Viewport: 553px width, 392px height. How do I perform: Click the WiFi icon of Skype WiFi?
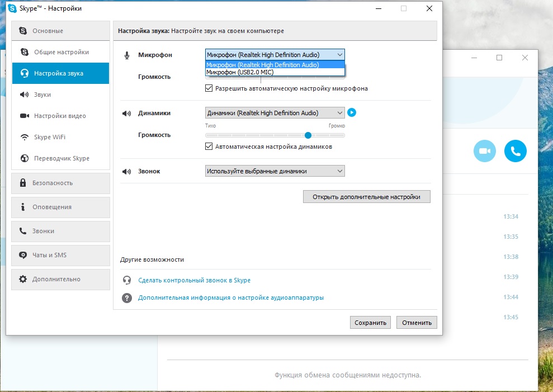[25, 137]
